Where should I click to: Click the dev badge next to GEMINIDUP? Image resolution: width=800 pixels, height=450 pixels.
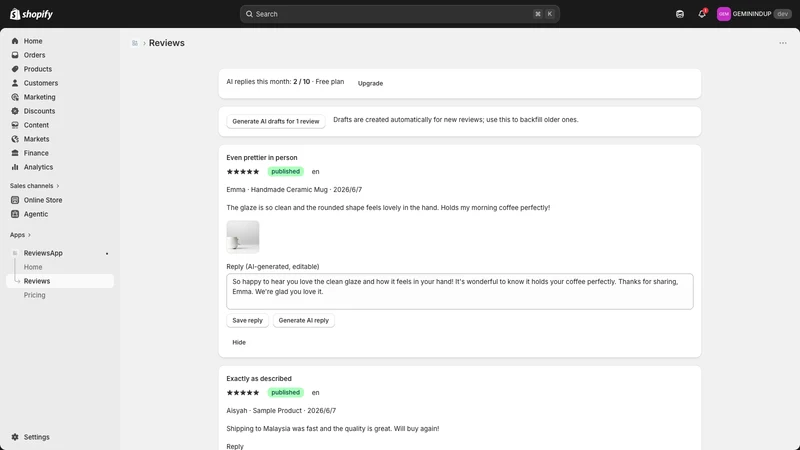783,14
